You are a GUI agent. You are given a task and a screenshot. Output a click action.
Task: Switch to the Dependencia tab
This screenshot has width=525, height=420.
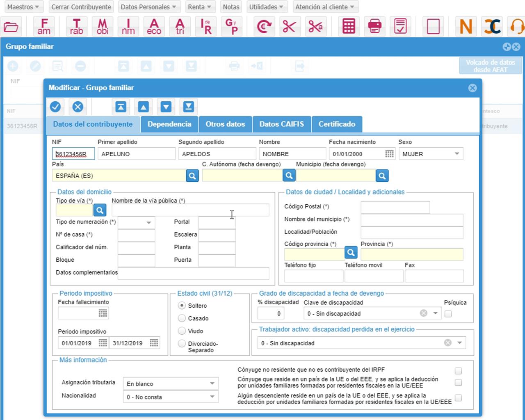(169, 124)
